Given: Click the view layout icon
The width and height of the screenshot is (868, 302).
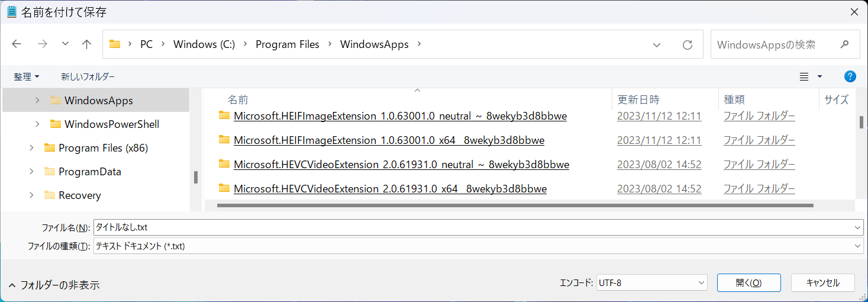Looking at the screenshot, I should 804,76.
